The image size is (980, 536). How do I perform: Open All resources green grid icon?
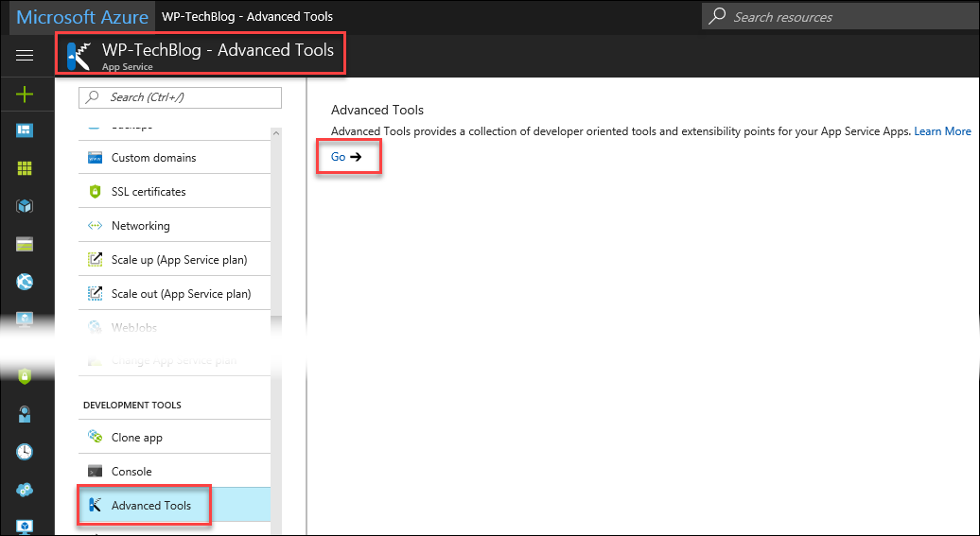[x=25, y=168]
